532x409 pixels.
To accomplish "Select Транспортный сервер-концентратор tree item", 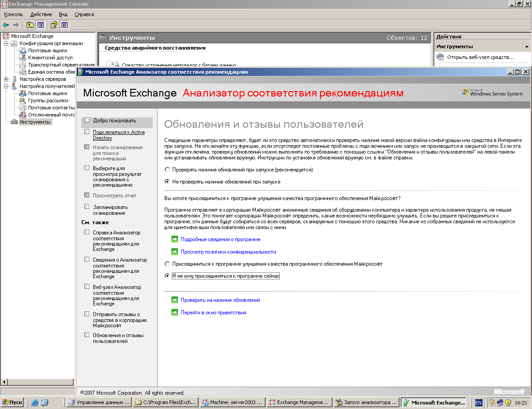I will tap(62, 65).
